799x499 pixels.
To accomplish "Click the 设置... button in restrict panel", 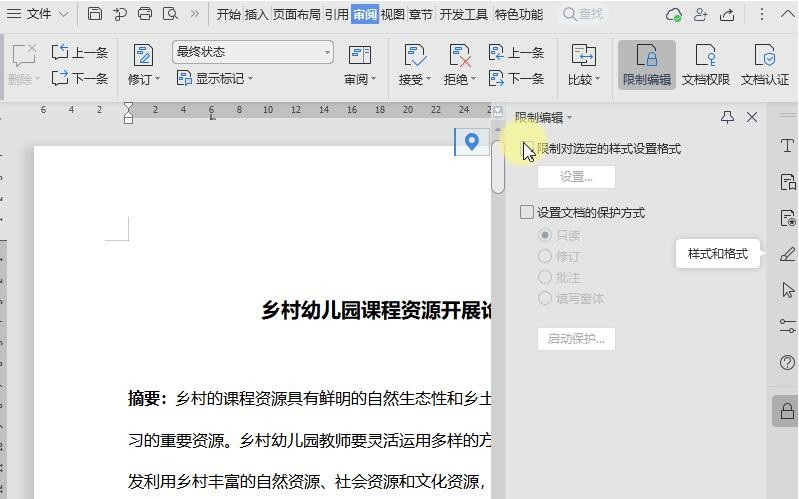I will [x=576, y=177].
